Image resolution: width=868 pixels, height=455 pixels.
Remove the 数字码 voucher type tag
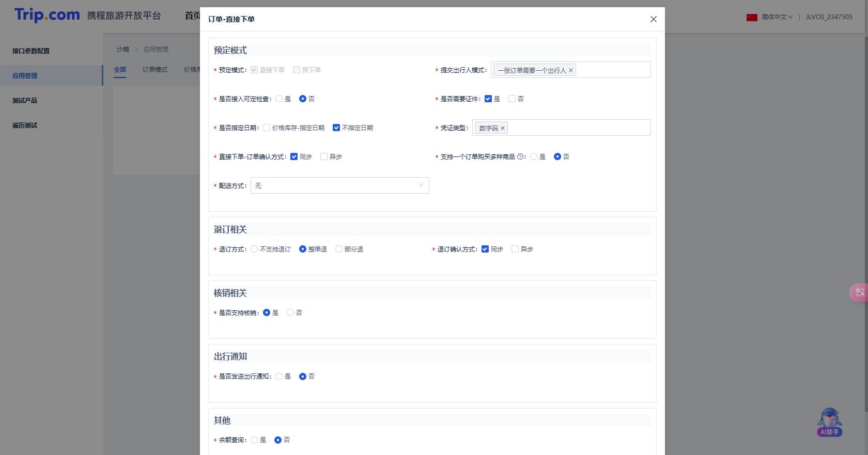point(502,129)
